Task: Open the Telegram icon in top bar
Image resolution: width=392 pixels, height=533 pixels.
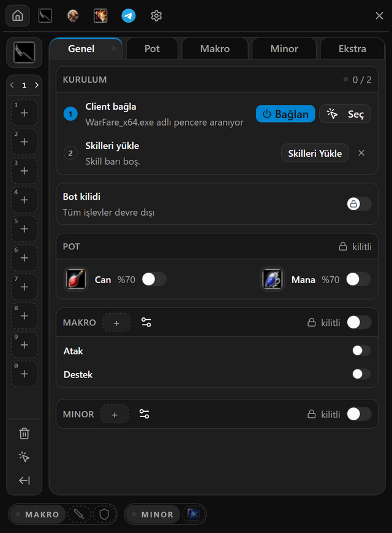Action: pos(129,16)
